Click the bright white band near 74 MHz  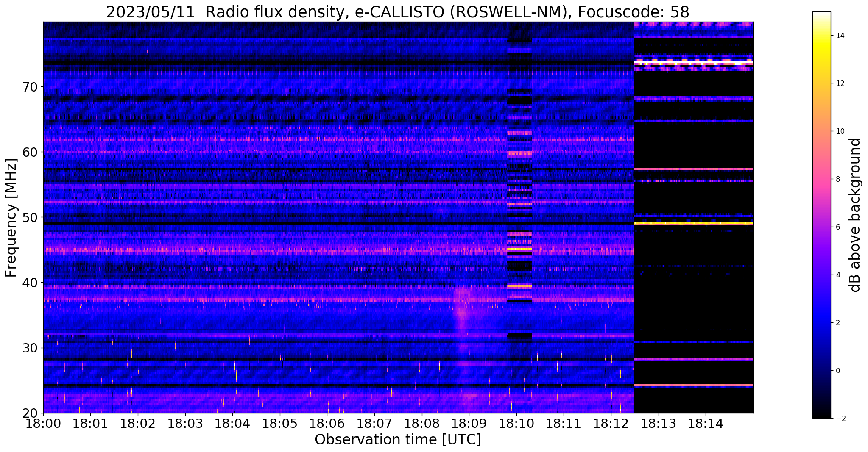coord(693,63)
